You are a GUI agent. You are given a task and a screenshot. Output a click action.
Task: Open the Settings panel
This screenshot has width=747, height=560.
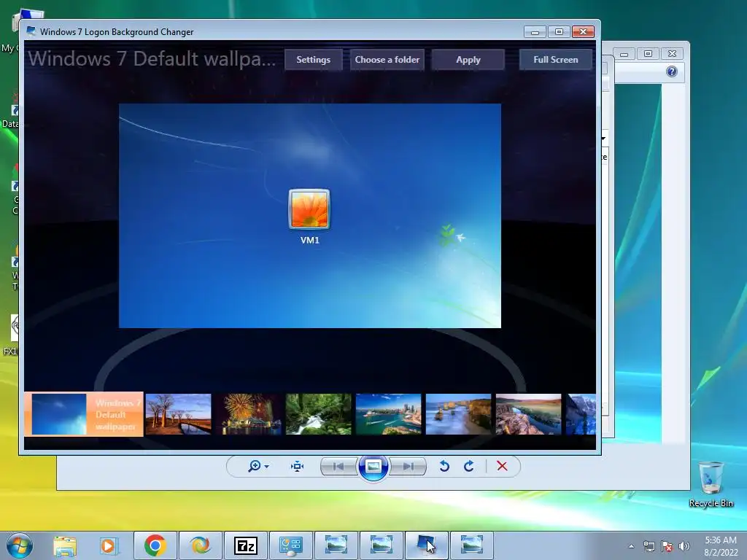tap(313, 60)
